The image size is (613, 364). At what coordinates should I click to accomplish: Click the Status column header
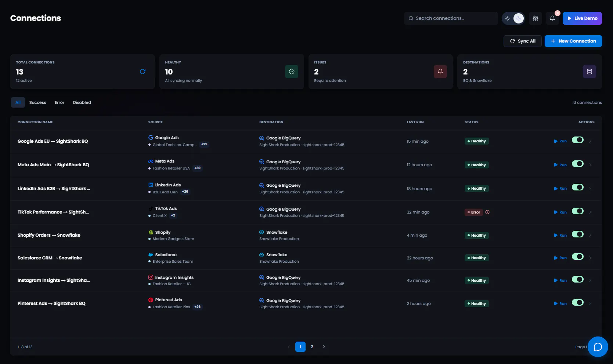pyautogui.click(x=472, y=122)
